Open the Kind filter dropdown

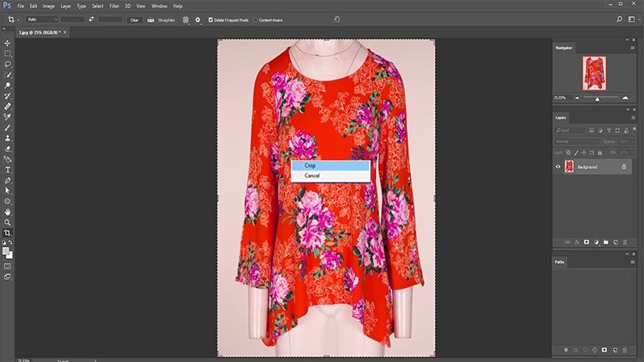click(571, 130)
